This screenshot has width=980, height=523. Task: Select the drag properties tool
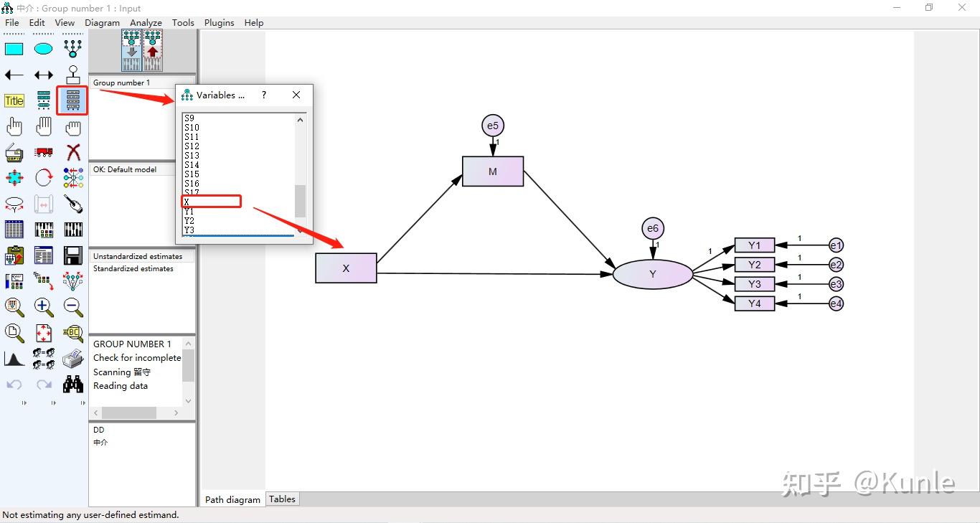point(44,281)
